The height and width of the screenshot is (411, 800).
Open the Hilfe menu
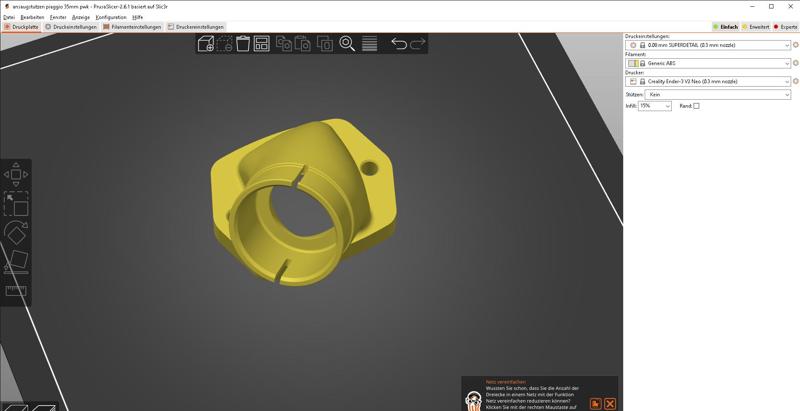[x=138, y=17]
